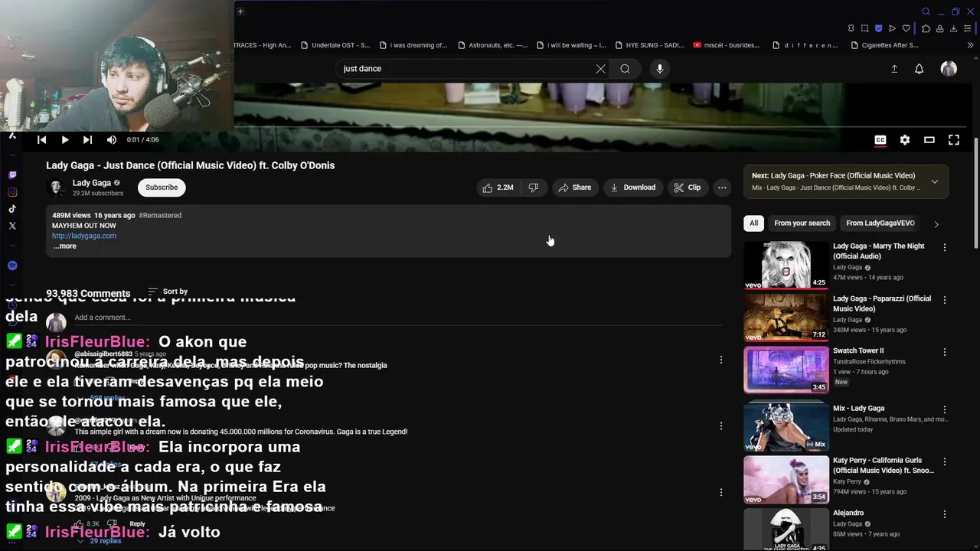Open X in browser sidebar
The height and width of the screenshot is (551, 980).
(x=12, y=226)
